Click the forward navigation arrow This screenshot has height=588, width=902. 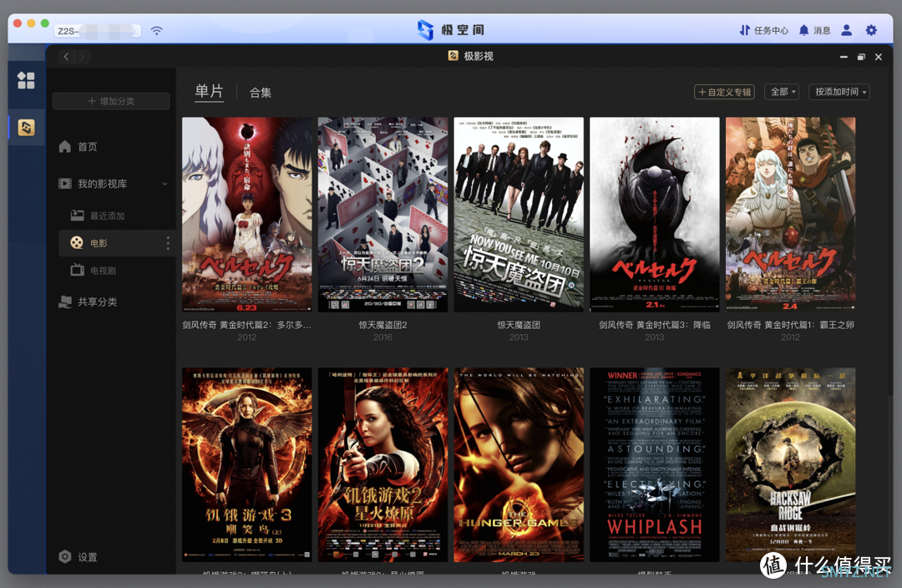(x=82, y=57)
